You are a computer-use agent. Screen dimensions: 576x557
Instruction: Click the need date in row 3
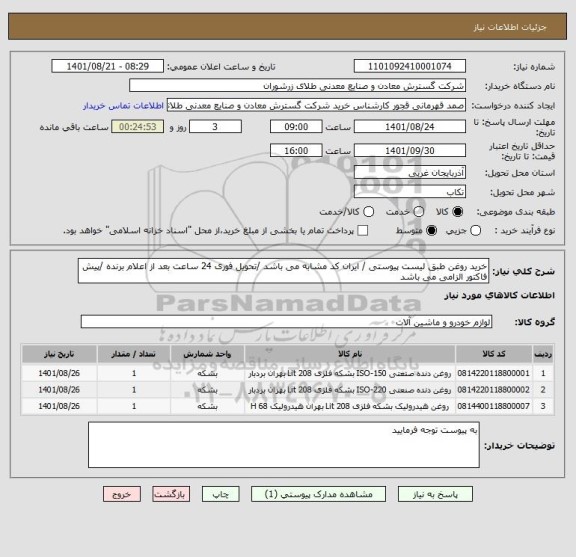coord(59,406)
